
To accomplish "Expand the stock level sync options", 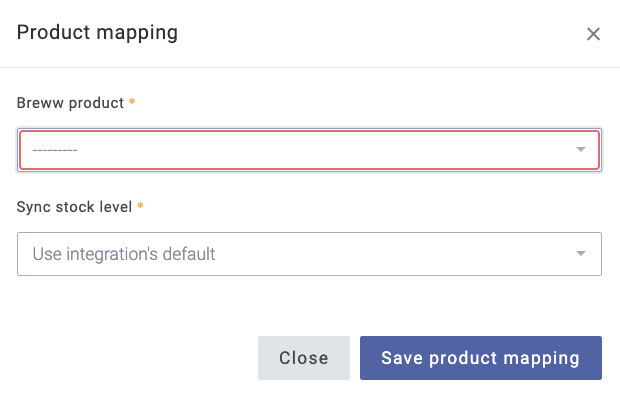I will 309,254.
